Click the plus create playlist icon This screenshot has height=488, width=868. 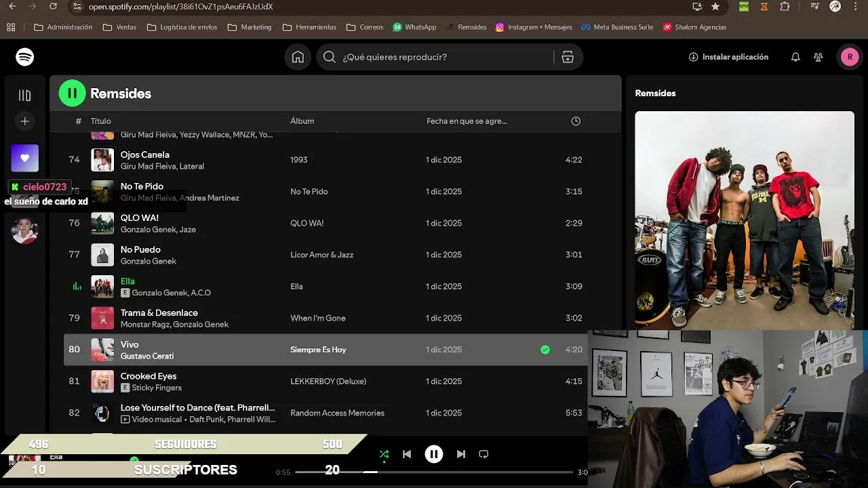pyautogui.click(x=24, y=121)
